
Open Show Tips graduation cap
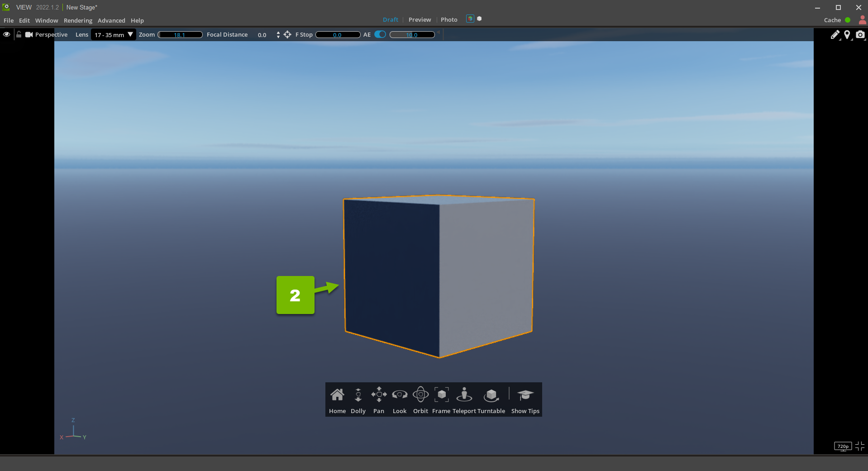click(x=525, y=400)
